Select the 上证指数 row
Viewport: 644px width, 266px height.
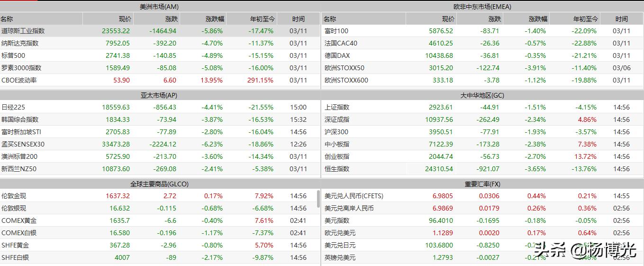(337, 107)
